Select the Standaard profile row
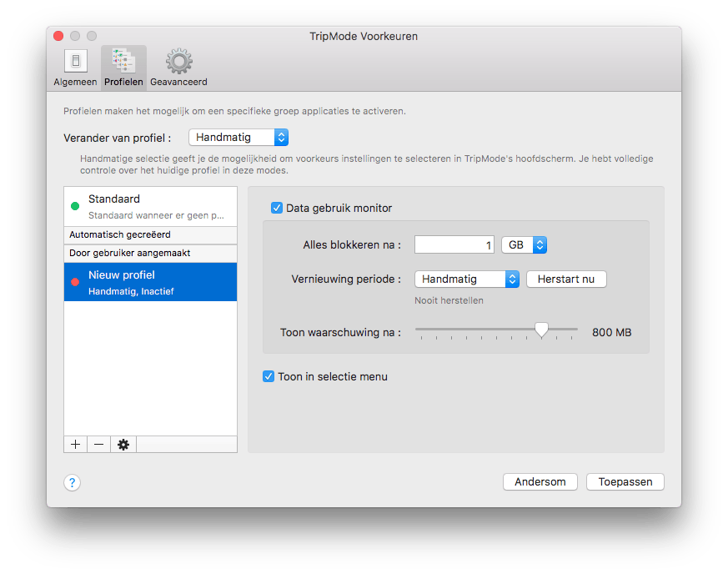 click(x=150, y=206)
